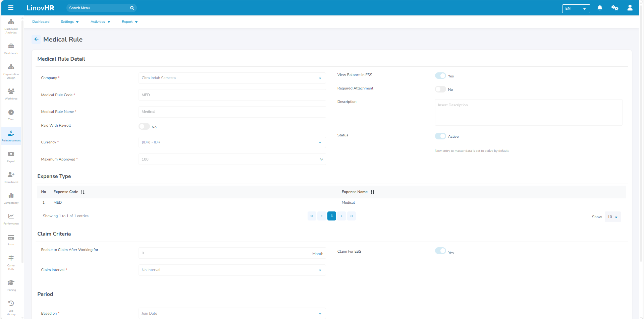Disable the View Balance in ESS toggle
The image size is (644, 319).
pos(440,76)
